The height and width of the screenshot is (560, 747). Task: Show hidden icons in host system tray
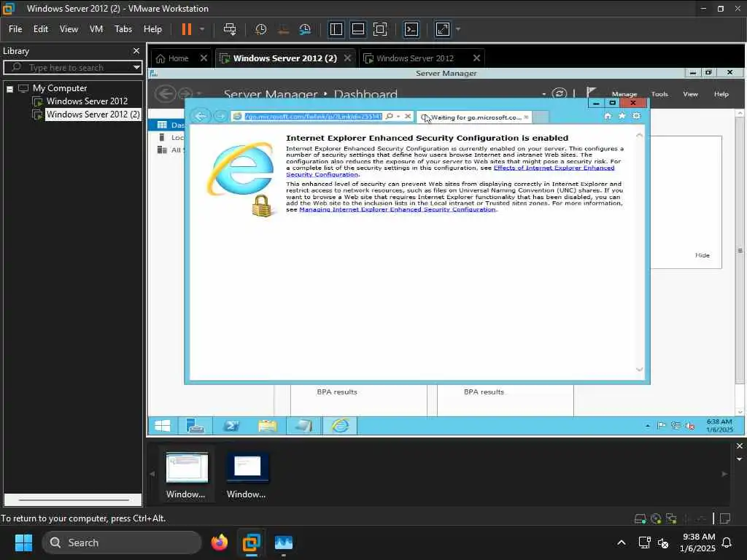pos(622,542)
